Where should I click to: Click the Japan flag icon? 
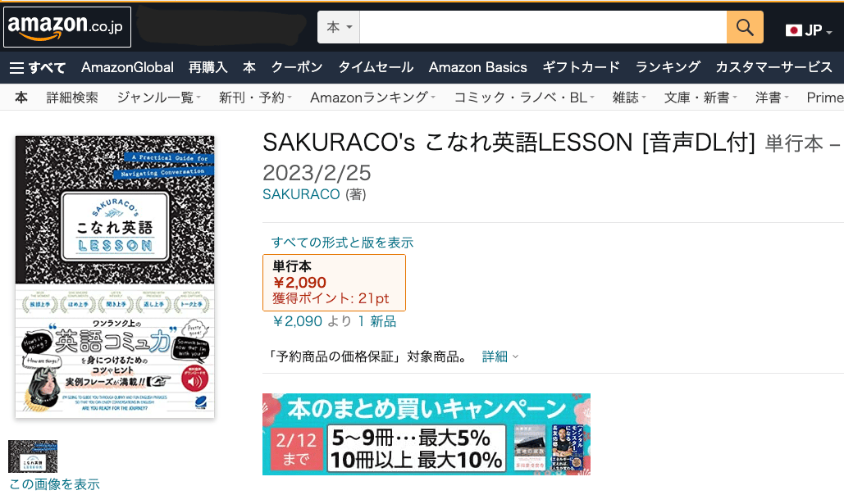(x=793, y=30)
